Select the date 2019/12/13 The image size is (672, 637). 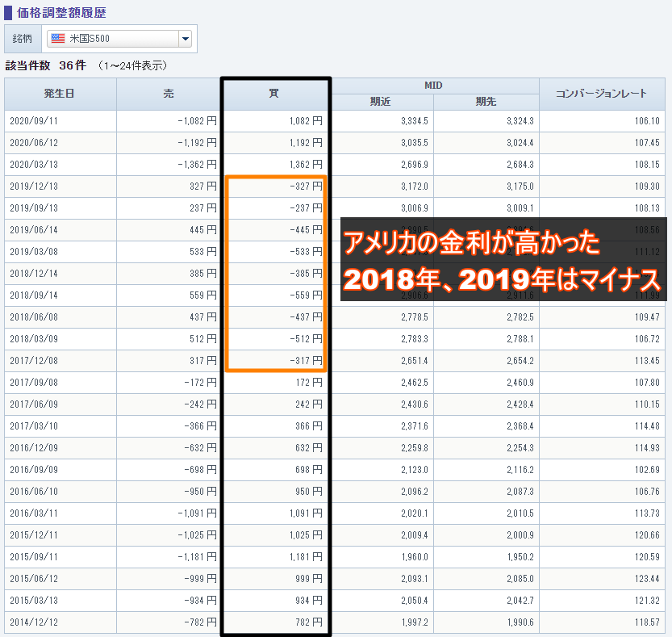click(34, 186)
